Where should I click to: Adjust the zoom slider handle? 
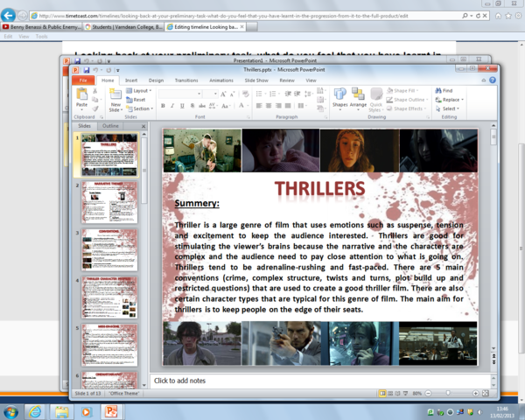point(448,393)
